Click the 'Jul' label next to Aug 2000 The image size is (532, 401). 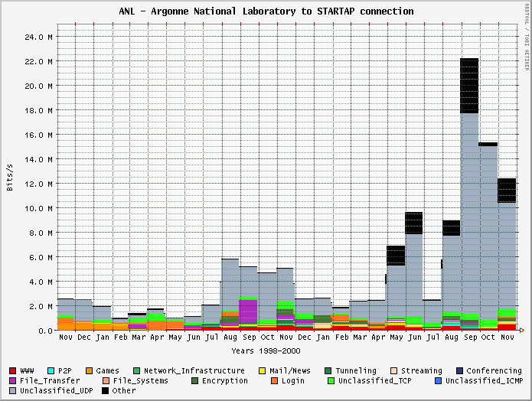tap(433, 337)
